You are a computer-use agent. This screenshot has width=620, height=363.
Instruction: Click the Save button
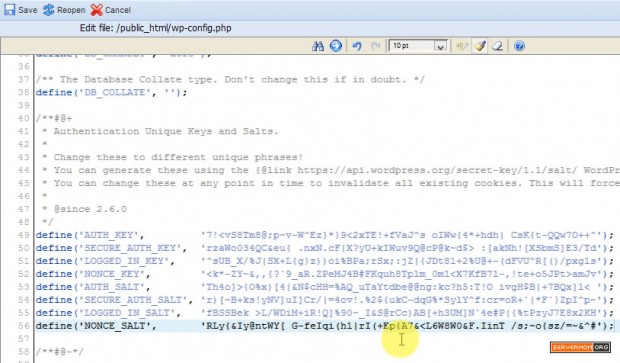21,10
